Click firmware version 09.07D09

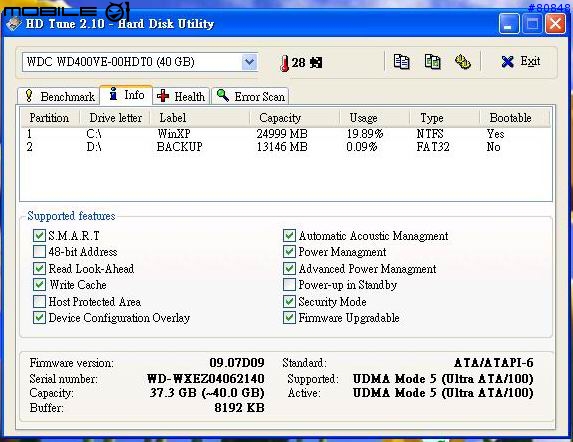pyautogui.click(x=237, y=363)
